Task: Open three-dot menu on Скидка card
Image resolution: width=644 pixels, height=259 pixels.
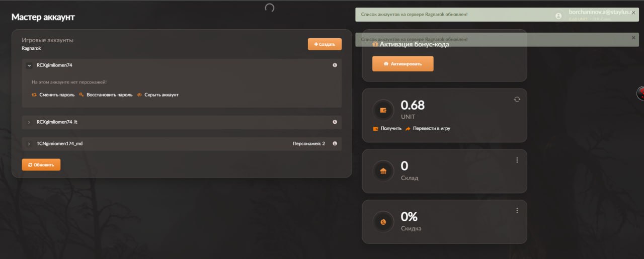Action: 517,211
